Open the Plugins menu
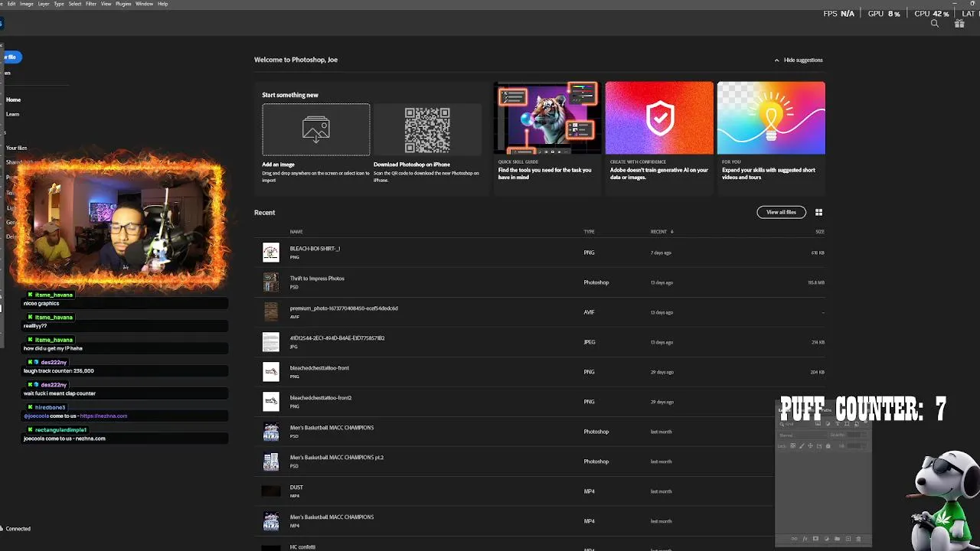This screenshot has height=551, width=980. tap(123, 4)
